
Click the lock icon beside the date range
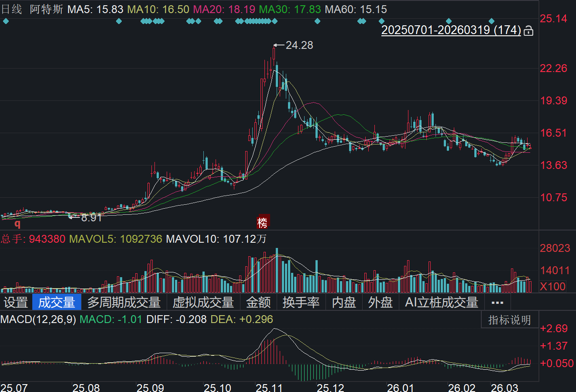click(528, 31)
